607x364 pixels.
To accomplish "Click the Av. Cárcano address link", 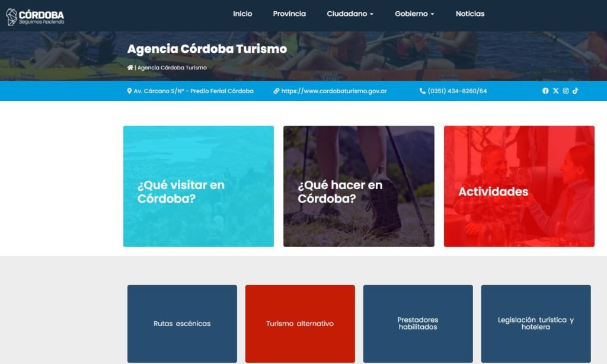I will tap(190, 91).
